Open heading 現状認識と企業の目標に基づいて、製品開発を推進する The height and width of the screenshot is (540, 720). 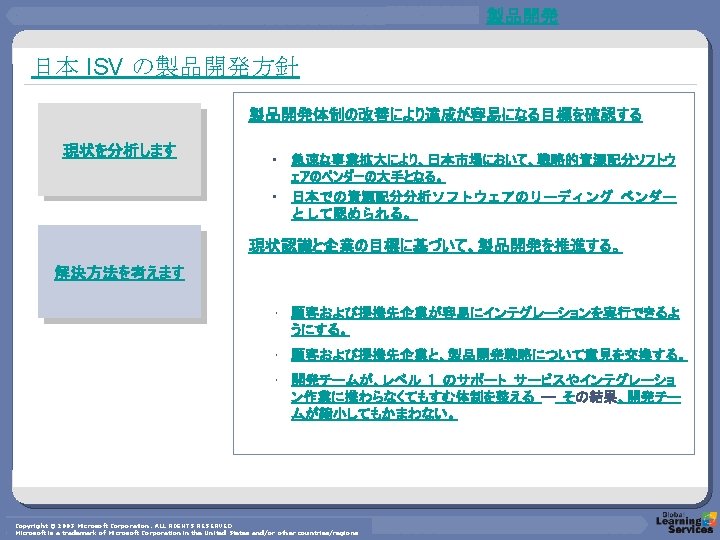click(435, 245)
